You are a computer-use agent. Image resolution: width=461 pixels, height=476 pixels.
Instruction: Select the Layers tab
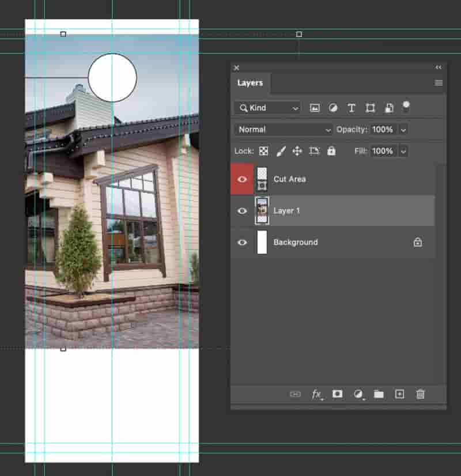click(250, 83)
